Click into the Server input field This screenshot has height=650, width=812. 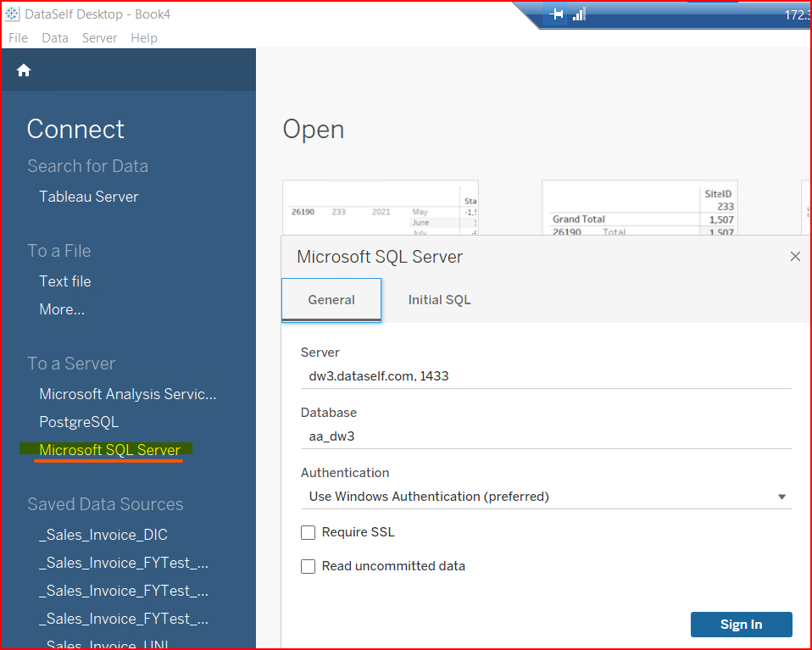tap(546, 375)
